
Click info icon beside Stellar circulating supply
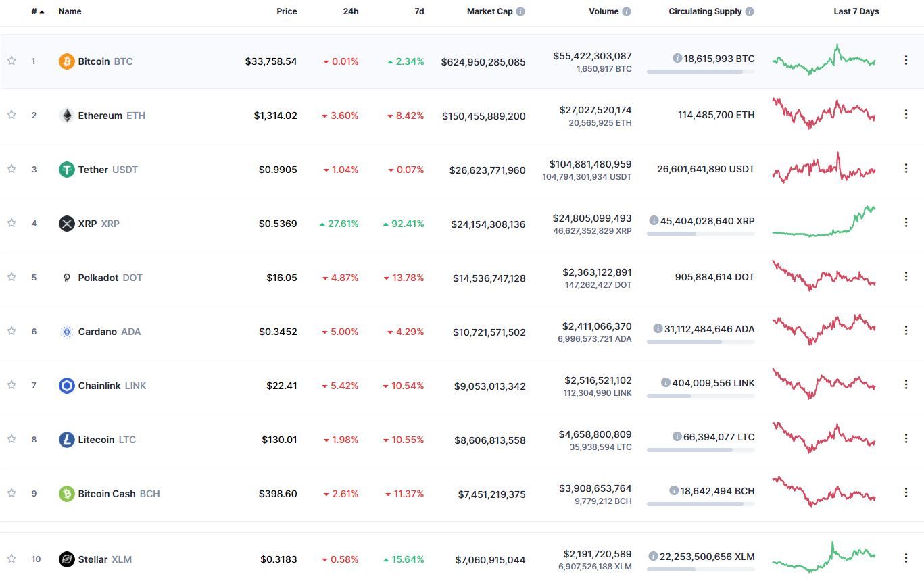(x=653, y=557)
